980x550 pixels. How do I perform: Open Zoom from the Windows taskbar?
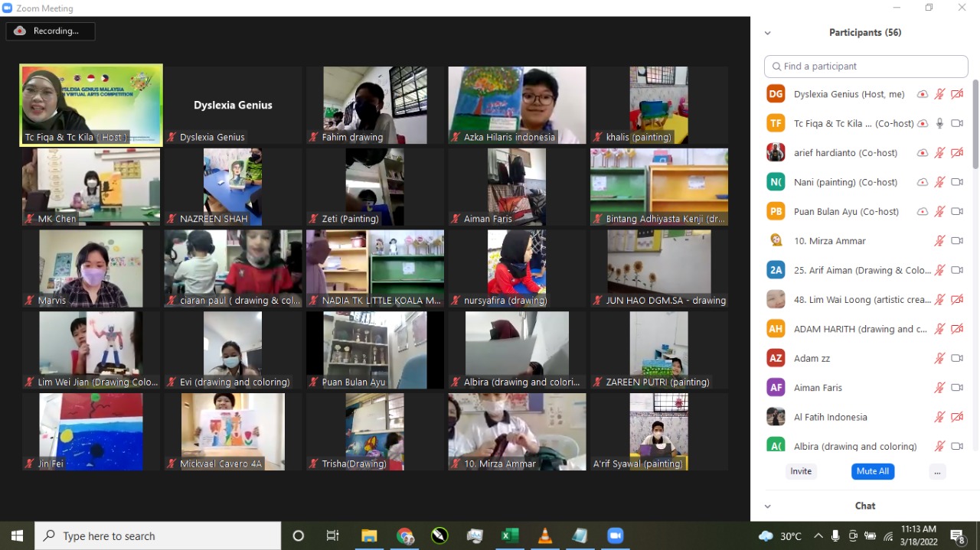coord(615,535)
